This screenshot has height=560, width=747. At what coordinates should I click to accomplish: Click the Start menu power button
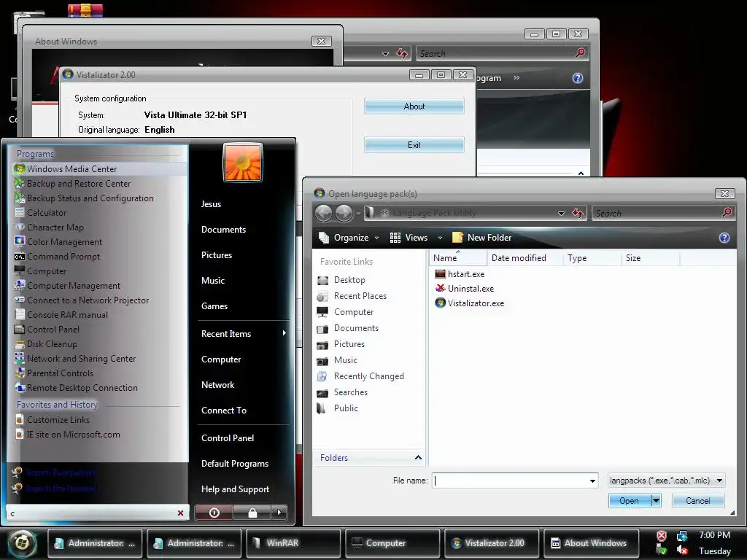[x=214, y=513]
